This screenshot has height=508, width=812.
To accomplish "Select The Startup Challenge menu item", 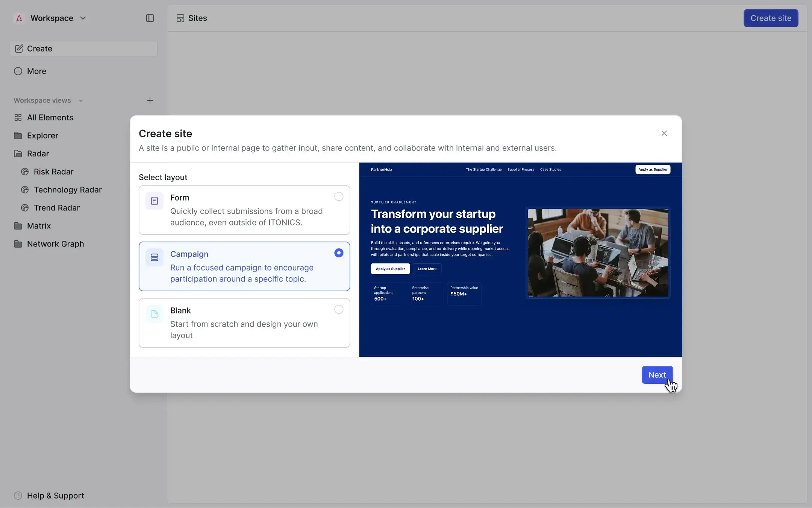I will pyautogui.click(x=483, y=169).
